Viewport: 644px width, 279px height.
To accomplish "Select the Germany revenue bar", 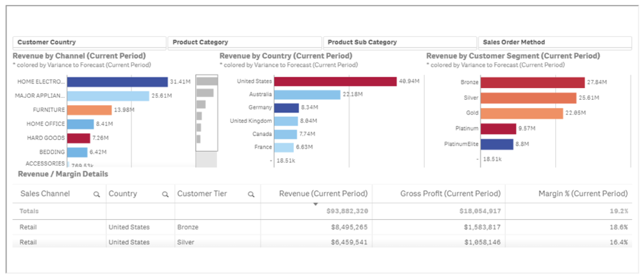I will click(x=287, y=108).
